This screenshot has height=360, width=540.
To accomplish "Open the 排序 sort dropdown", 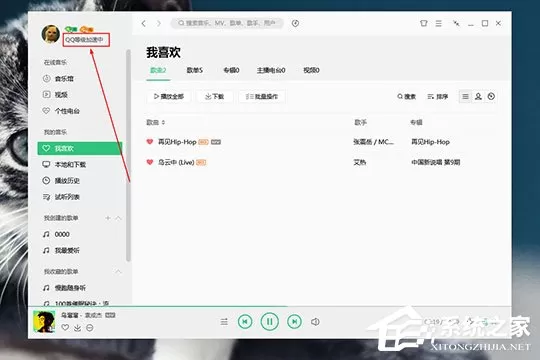I will tap(438, 96).
